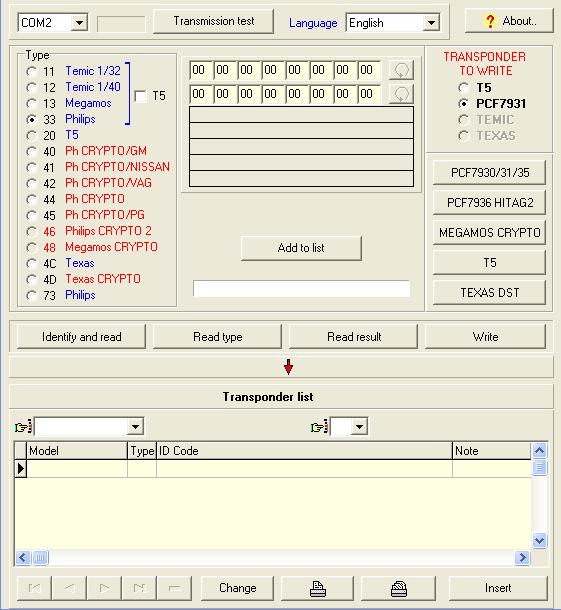This screenshot has width=561, height=610.
Task: Click the vertical scrollbar thumb in table
Action: point(539,467)
